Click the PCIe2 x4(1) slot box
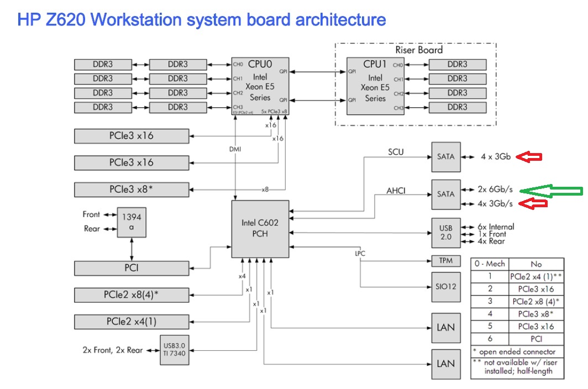Image resolution: width=588 pixels, height=389 pixels. pos(132,322)
